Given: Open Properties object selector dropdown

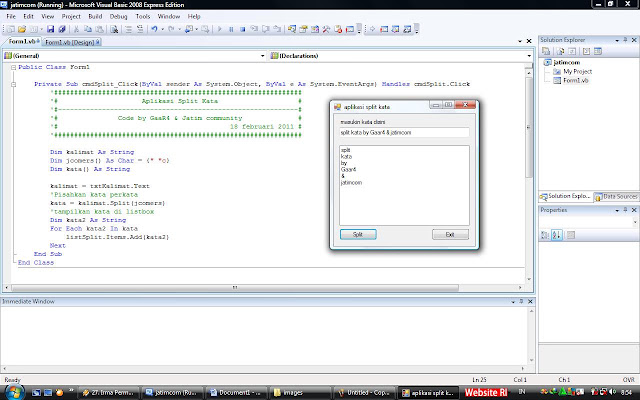Looking at the screenshot, I should (x=635, y=222).
